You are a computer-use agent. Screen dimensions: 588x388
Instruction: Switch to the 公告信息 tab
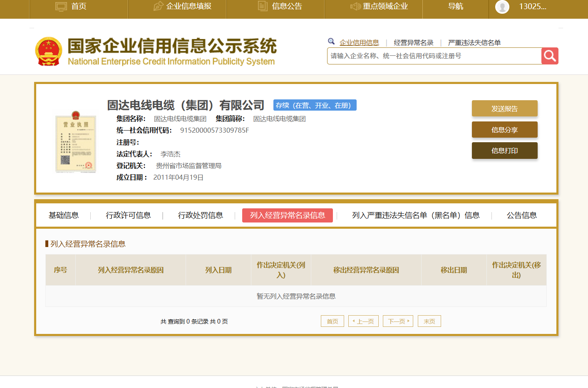coord(522,215)
